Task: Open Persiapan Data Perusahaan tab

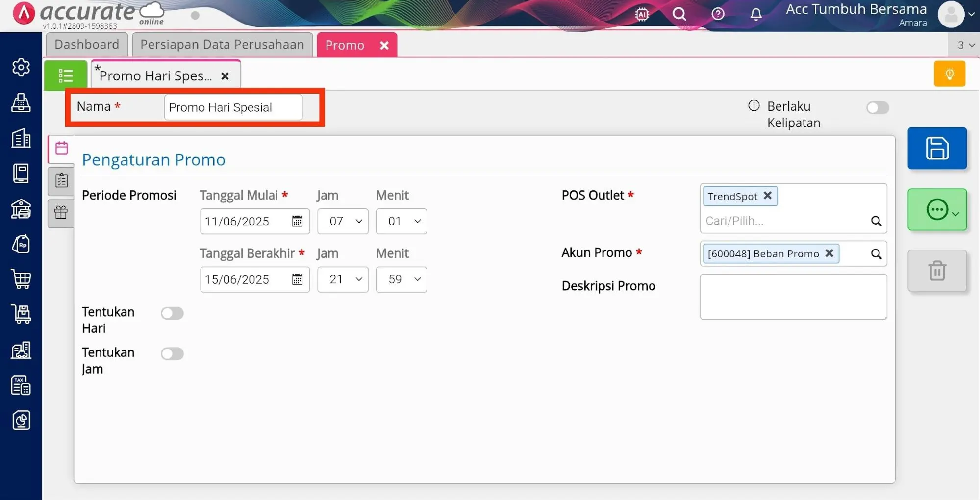Action: pos(222,45)
